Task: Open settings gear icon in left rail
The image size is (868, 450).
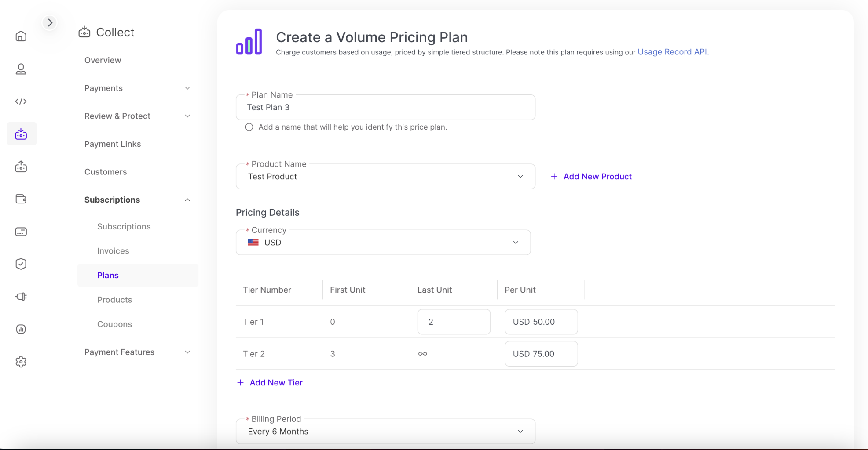Action: pyautogui.click(x=21, y=362)
